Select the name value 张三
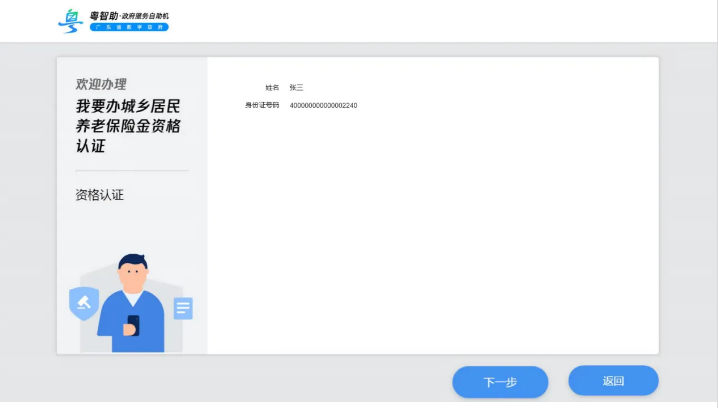 click(x=296, y=88)
